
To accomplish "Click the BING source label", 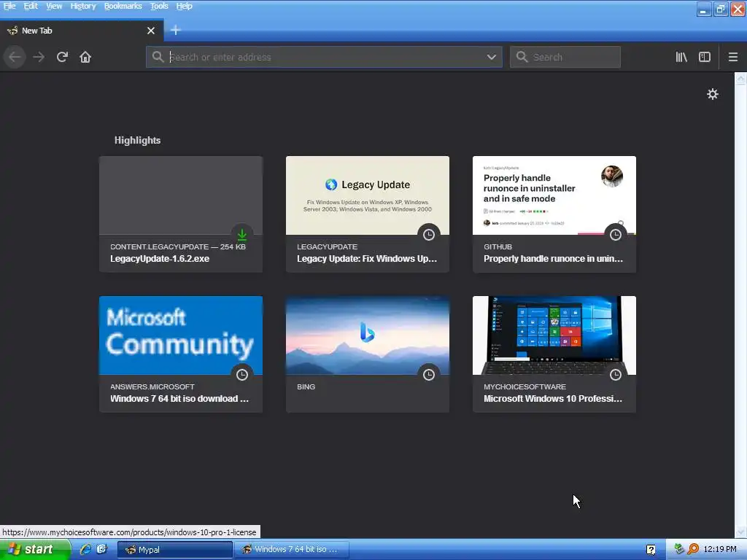I will pyautogui.click(x=306, y=386).
